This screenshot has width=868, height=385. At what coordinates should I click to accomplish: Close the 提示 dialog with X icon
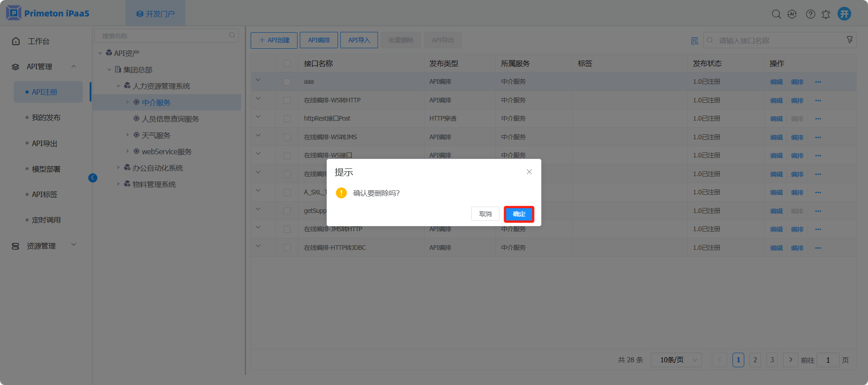coord(529,172)
